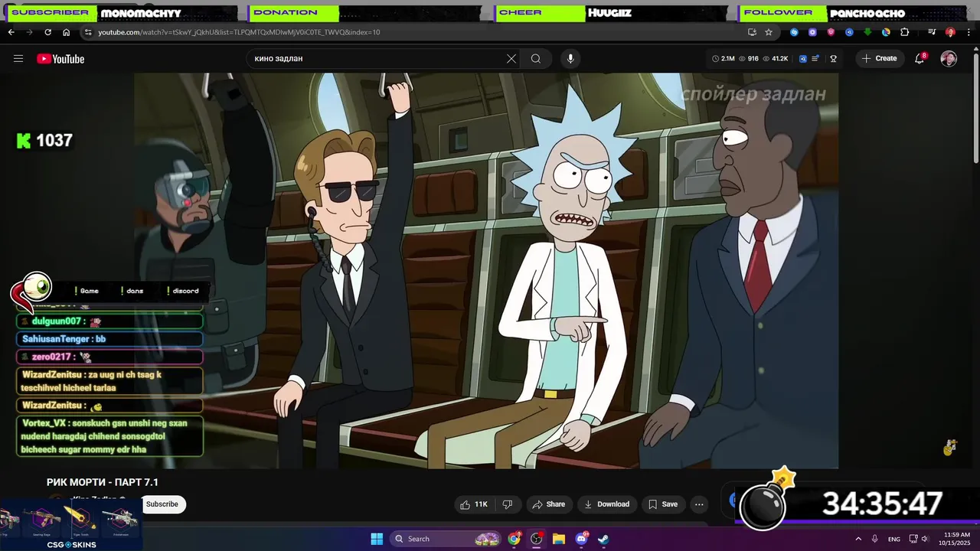The image size is (980, 551).
Task: Open Chrome three-dot menu
Action: (969, 32)
